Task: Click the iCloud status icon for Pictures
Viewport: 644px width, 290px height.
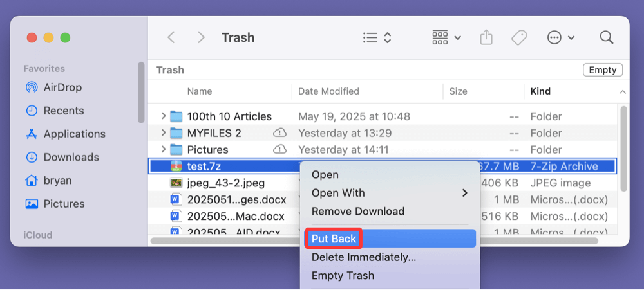Action: click(279, 149)
